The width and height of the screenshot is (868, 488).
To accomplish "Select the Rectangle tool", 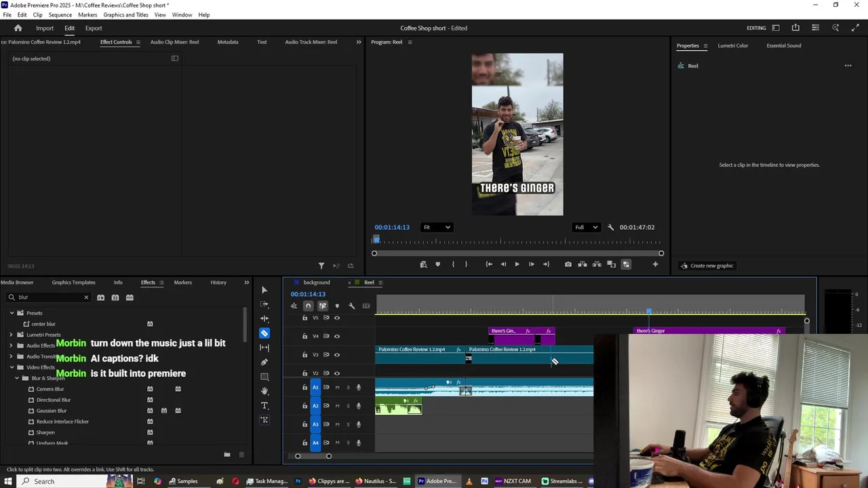I will click(264, 377).
